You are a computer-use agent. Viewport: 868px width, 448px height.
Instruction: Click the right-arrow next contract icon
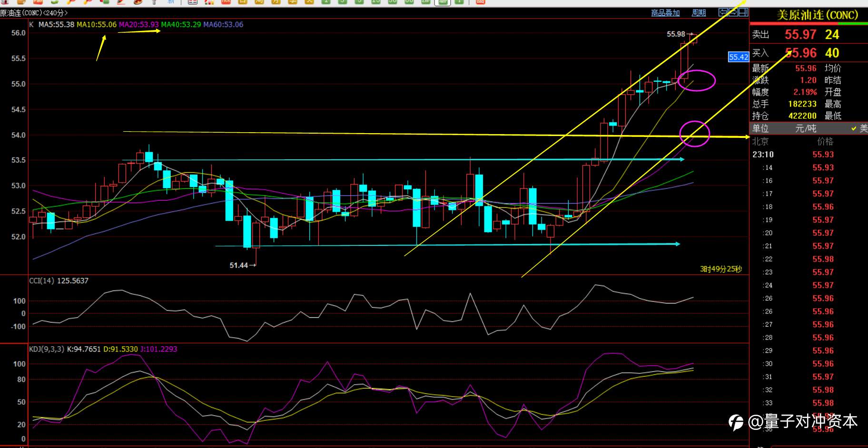pos(733,12)
